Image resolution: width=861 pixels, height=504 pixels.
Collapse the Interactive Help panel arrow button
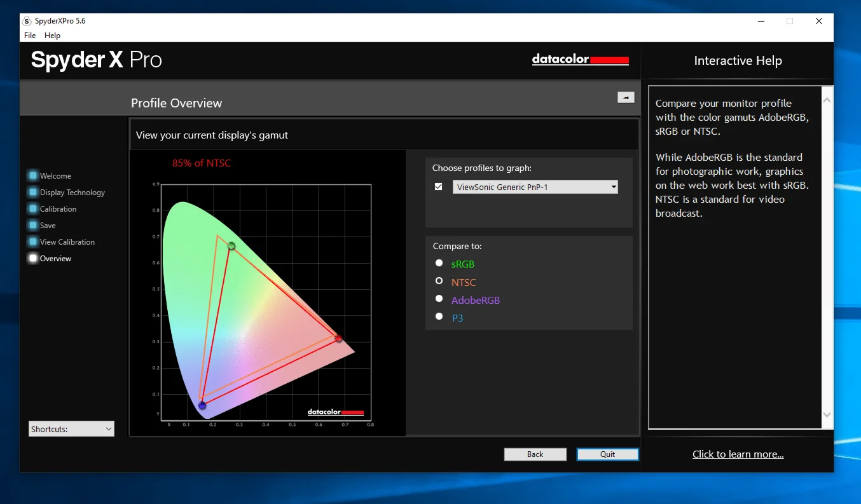point(626,97)
